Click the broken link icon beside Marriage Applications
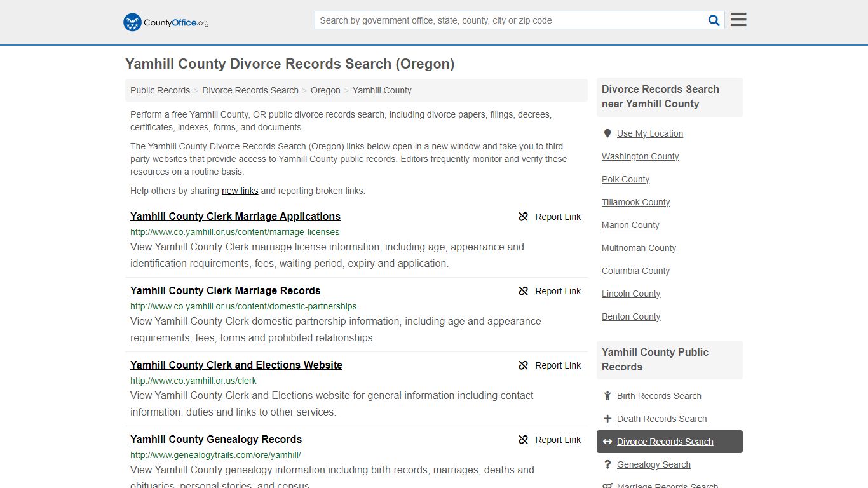Viewport: 868px width, 488px height. click(524, 217)
